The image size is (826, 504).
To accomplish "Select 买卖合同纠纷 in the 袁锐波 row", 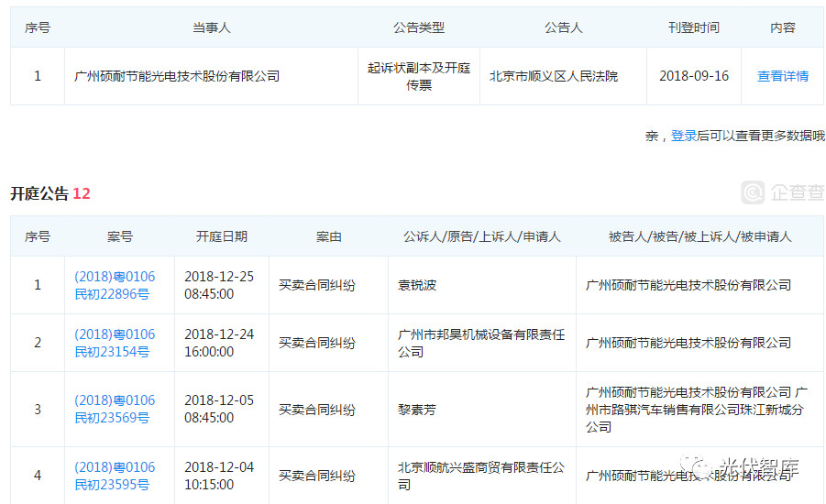I will 317,285.
